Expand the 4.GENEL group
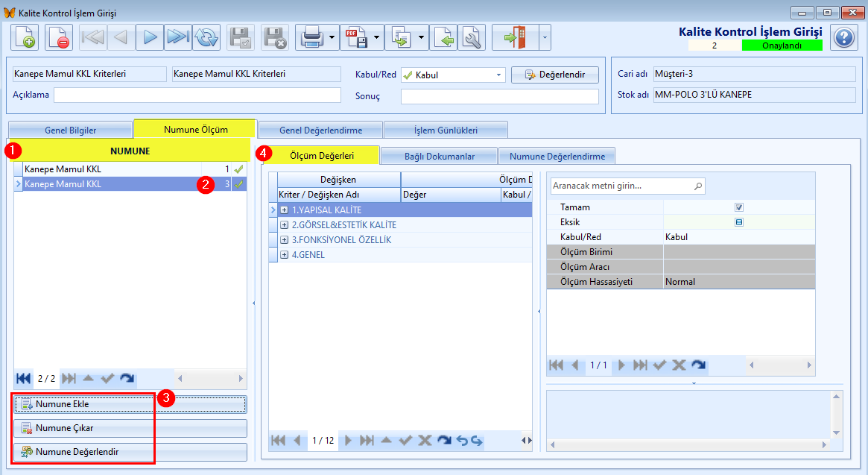Screen dimensions: 868x475 point(284,255)
